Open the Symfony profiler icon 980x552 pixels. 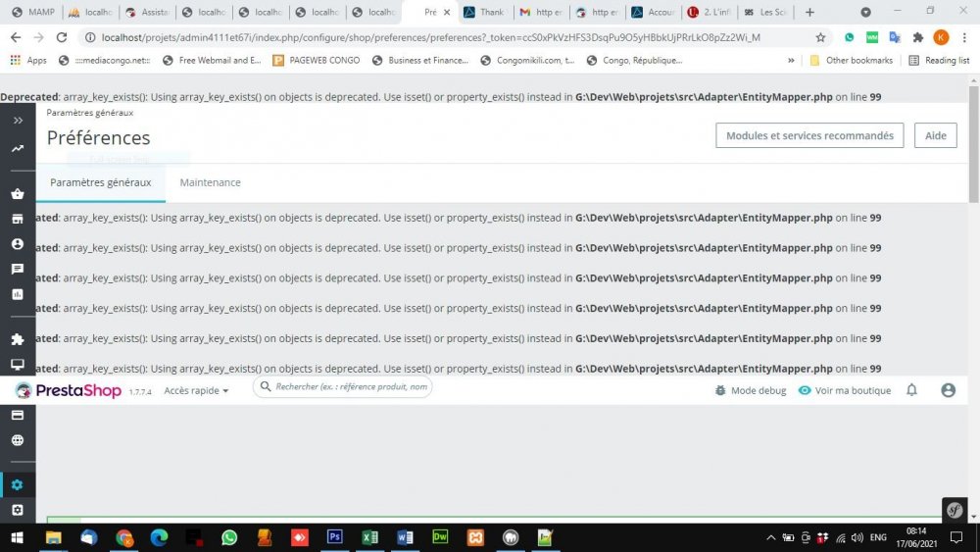(x=955, y=510)
